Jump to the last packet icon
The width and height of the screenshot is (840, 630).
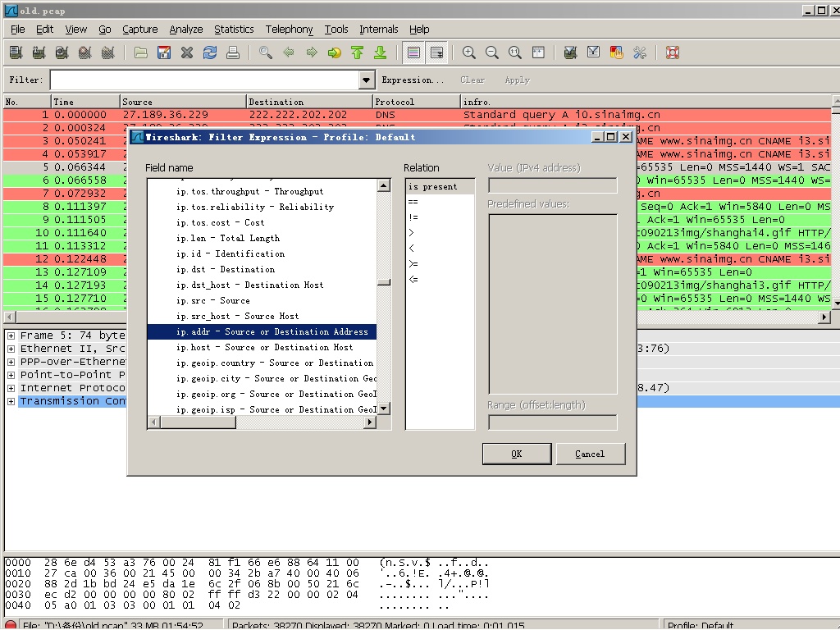click(x=381, y=52)
